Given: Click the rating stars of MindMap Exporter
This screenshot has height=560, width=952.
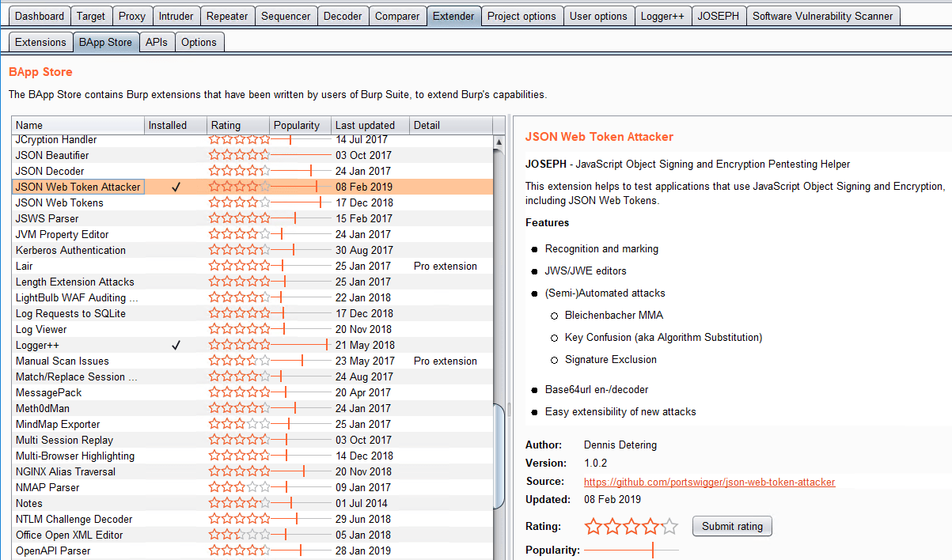Looking at the screenshot, I should [x=239, y=424].
